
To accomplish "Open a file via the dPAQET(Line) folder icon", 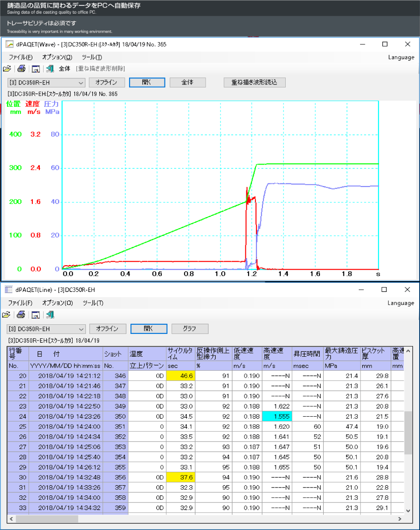I will (6, 315).
